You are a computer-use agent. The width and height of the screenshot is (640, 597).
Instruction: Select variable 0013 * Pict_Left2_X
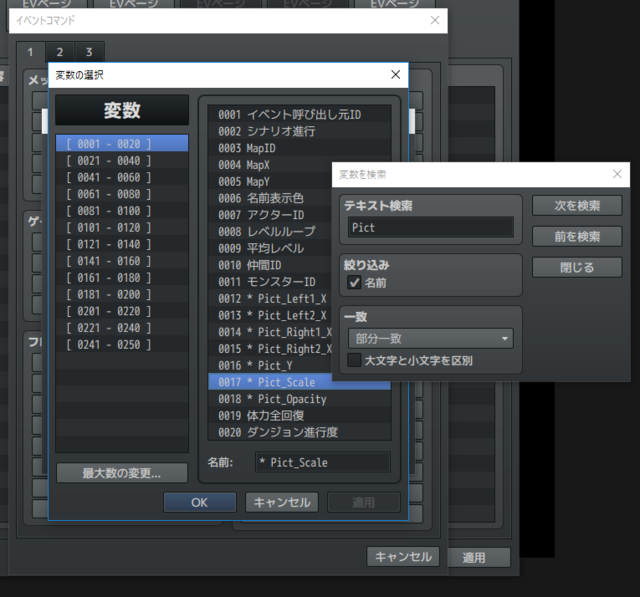coord(270,315)
